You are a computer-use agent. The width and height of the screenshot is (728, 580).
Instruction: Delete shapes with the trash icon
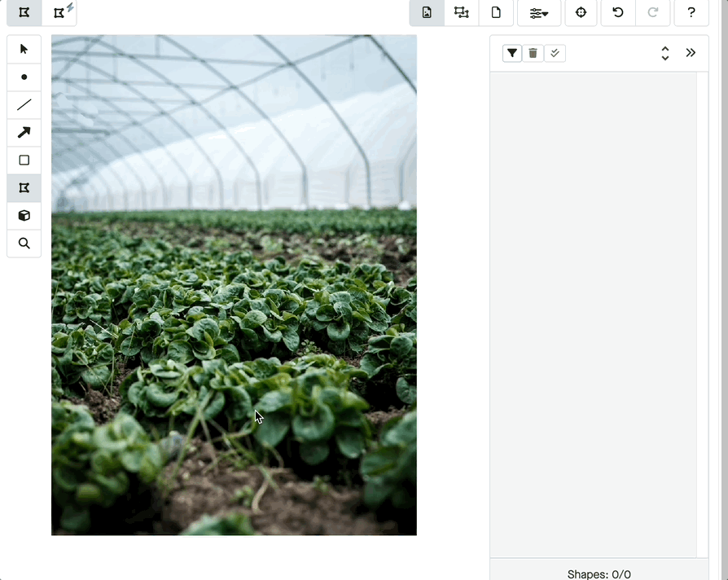pos(533,53)
